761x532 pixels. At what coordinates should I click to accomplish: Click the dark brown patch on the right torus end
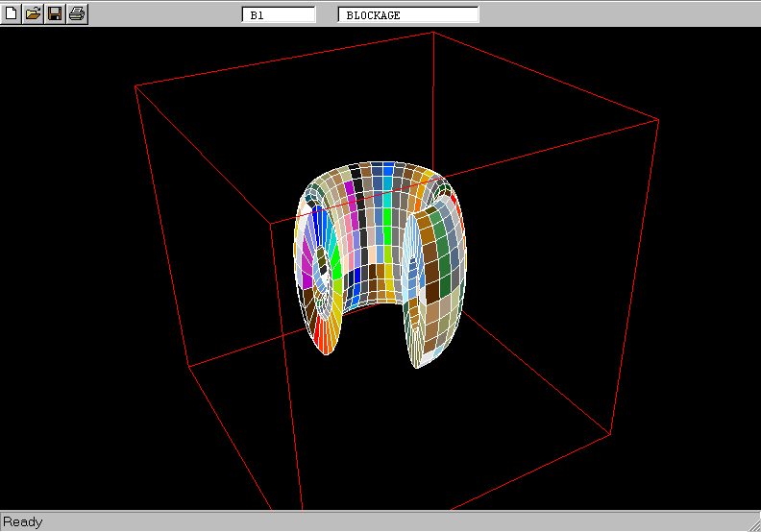point(431,291)
